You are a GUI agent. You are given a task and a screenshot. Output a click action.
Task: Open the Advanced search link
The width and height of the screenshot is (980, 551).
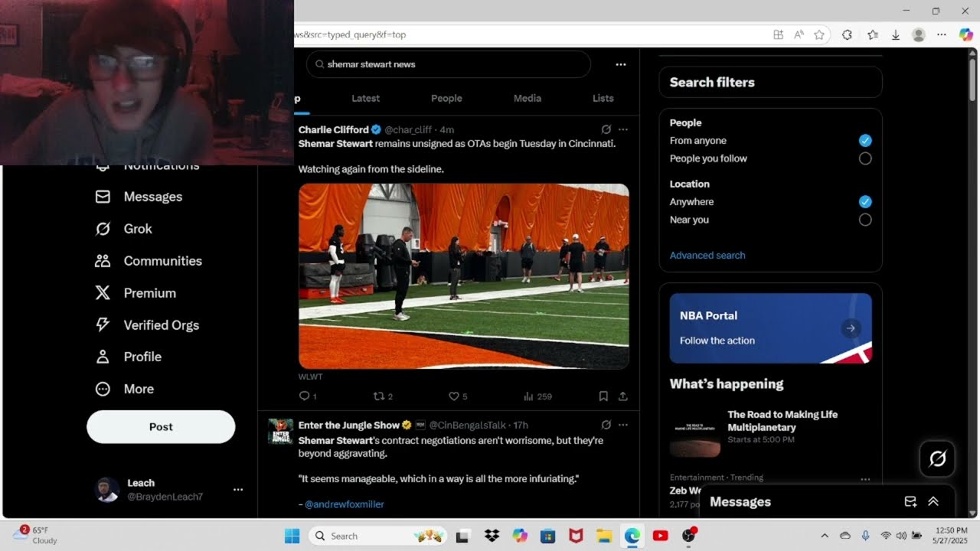pyautogui.click(x=707, y=256)
